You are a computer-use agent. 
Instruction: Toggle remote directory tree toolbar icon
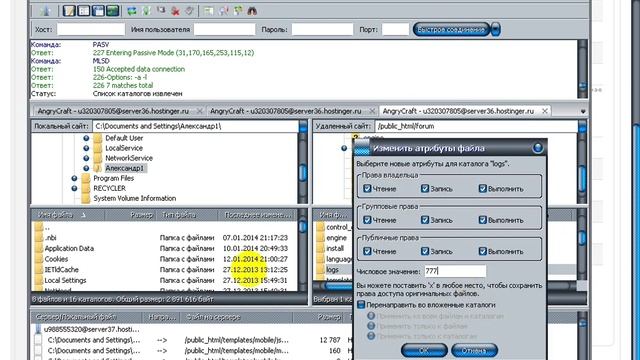(x=98, y=11)
